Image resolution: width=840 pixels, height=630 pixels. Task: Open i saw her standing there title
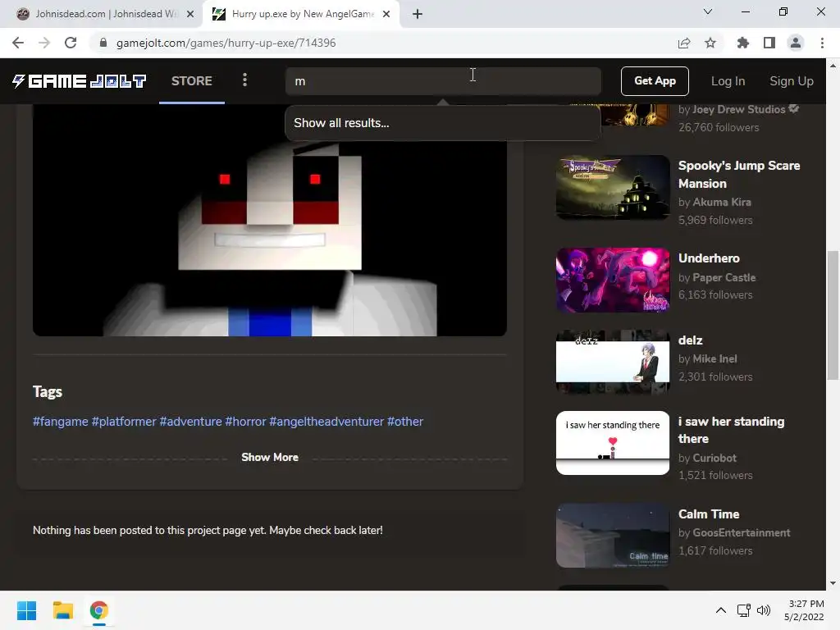[x=731, y=430]
